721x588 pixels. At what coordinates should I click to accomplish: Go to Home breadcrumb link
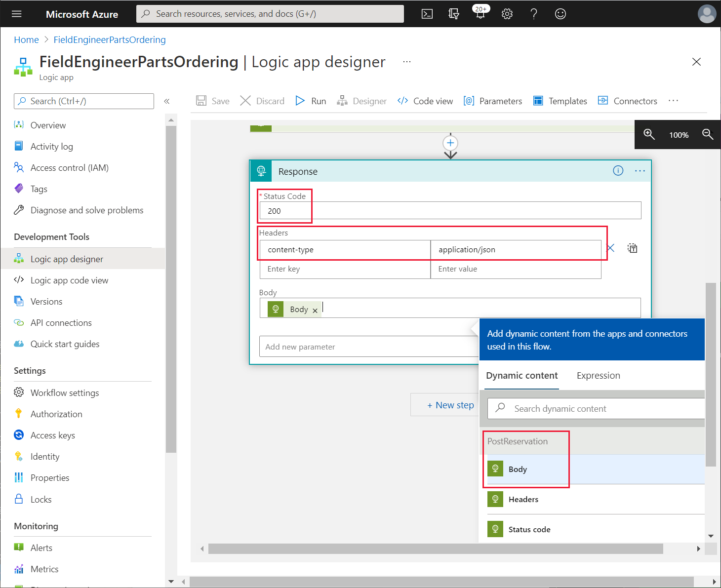pos(26,39)
